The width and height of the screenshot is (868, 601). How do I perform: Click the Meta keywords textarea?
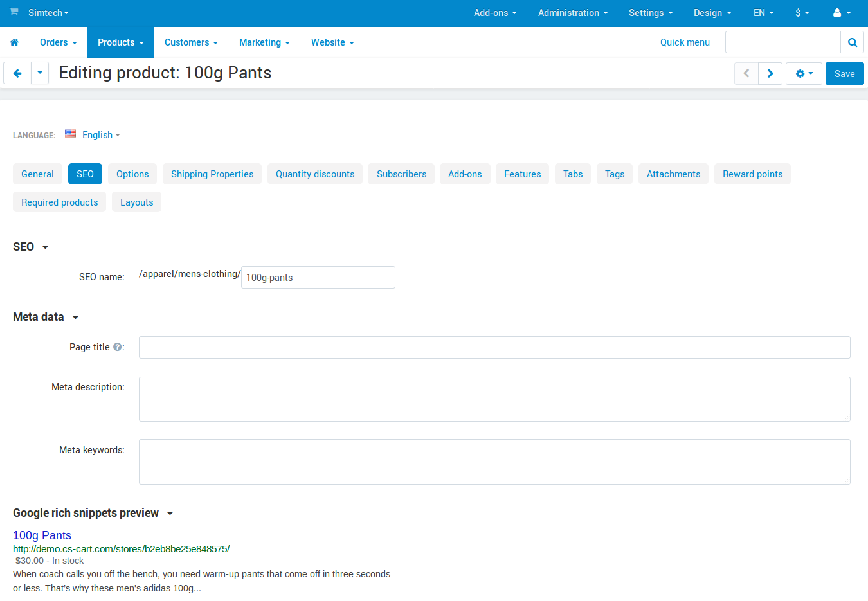tap(494, 462)
